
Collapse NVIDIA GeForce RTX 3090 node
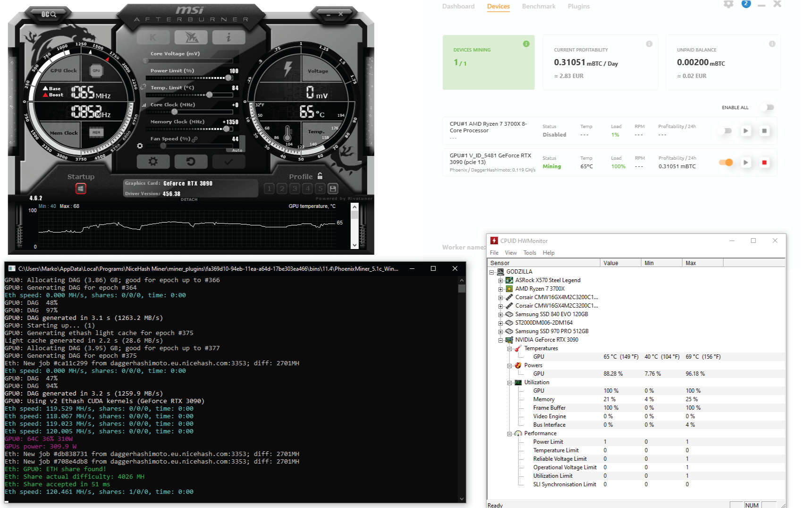(x=500, y=340)
